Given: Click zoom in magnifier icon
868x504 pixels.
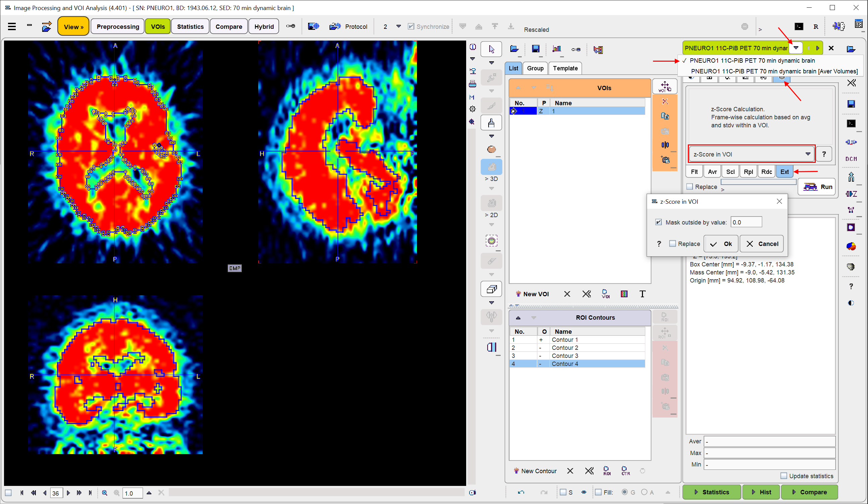Looking at the screenshot, I should (104, 493).
